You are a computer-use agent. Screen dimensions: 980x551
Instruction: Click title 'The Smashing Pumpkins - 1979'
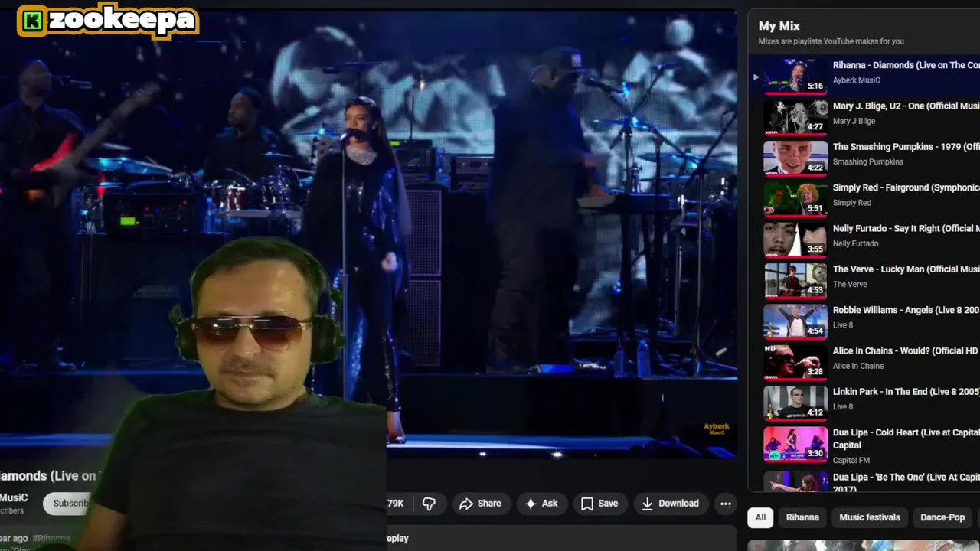906,147
